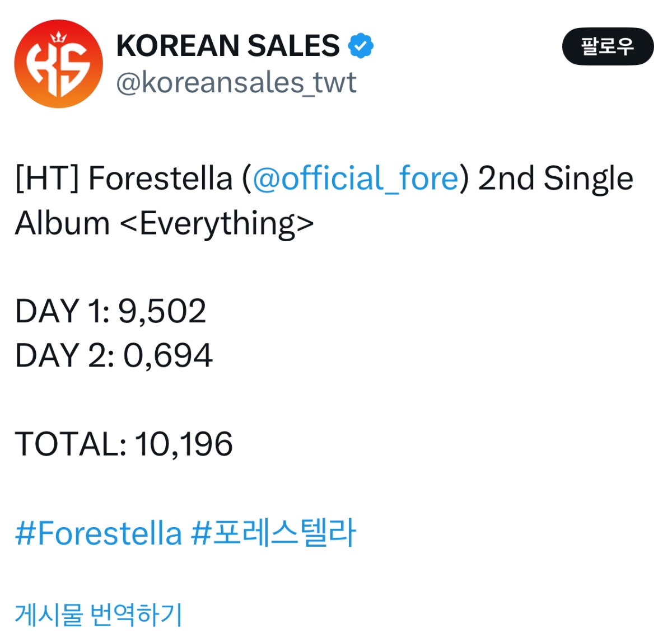Open the #Forestella hashtag
The height and width of the screenshot is (638, 672).
tap(99, 533)
